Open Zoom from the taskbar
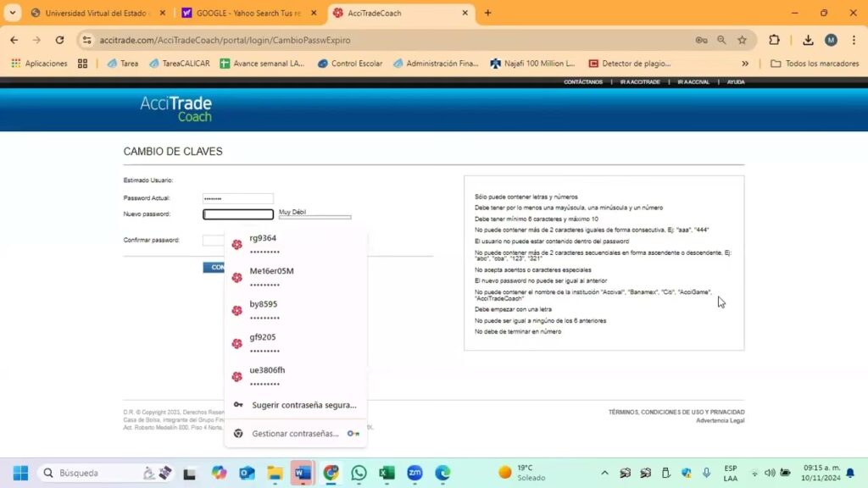The width and height of the screenshot is (868, 488). click(415, 473)
